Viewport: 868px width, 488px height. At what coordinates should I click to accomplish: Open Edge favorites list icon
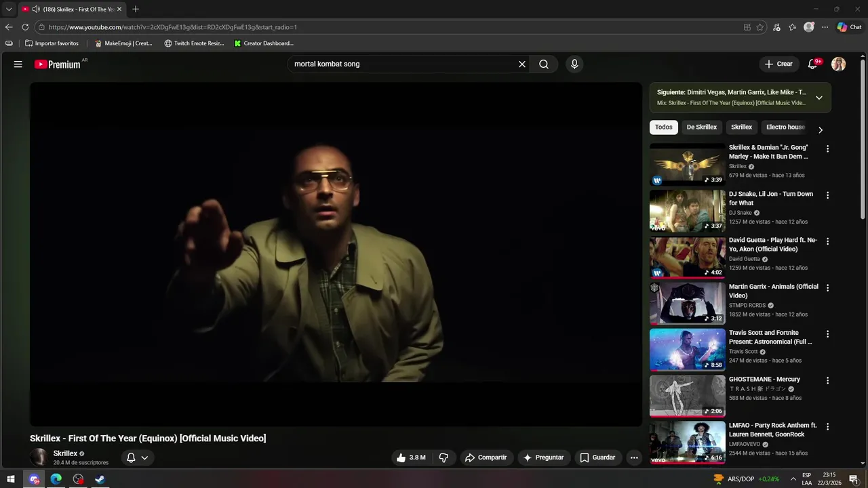click(793, 27)
